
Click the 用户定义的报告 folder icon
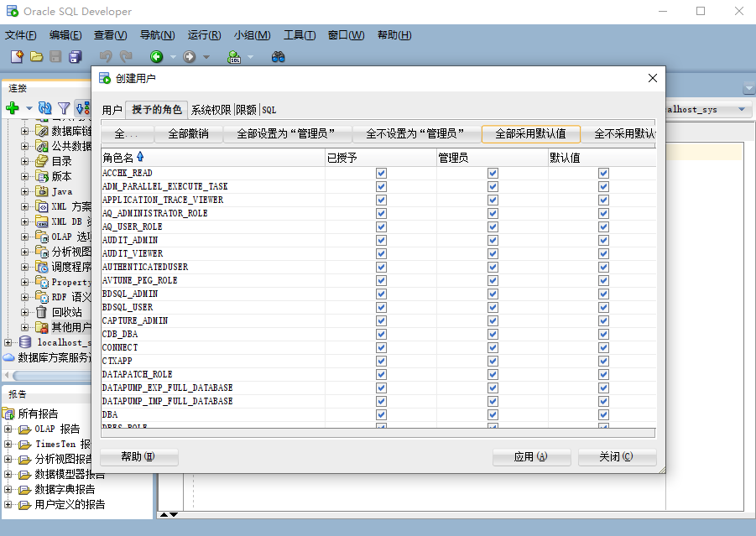point(25,505)
